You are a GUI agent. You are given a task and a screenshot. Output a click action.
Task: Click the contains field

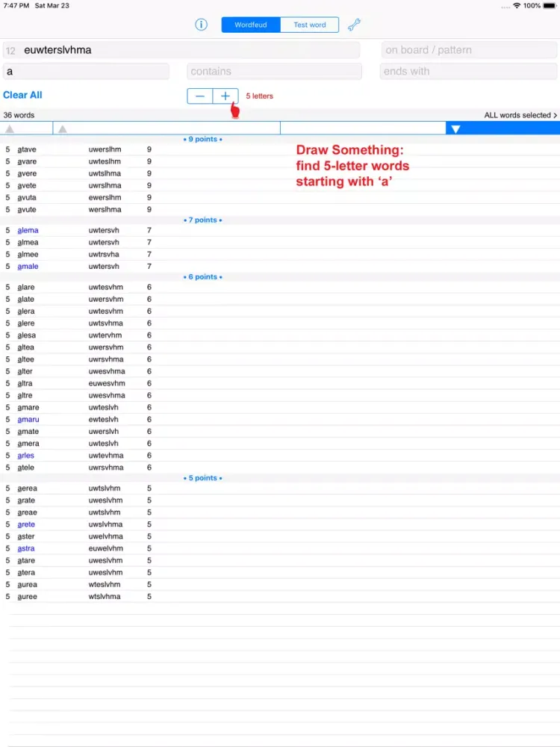pyautogui.click(x=274, y=72)
